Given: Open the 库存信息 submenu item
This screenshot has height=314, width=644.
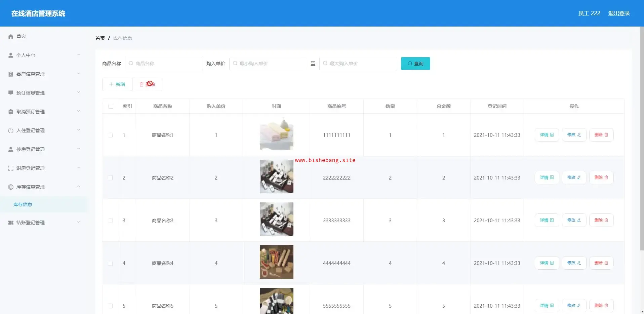Looking at the screenshot, I should (x=23, y=204).
